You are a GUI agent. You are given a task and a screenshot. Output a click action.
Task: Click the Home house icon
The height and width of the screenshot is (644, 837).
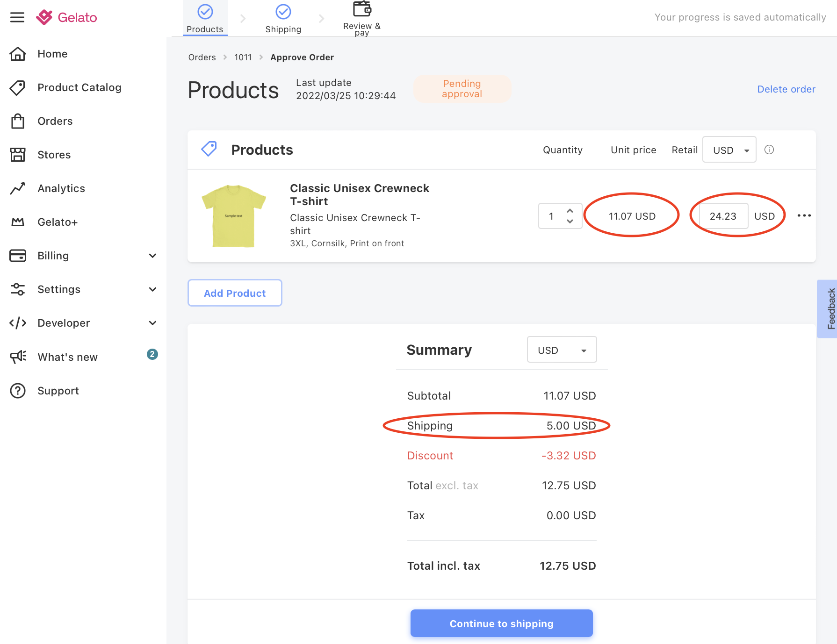(18, 54)
